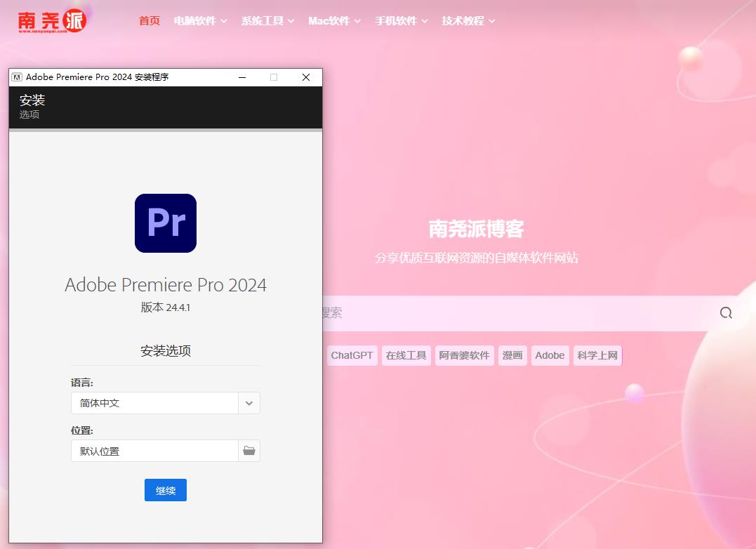The height and width of the screenshot is (549, 756).
Task: Click the 南尧派 site logo
Action: [x=52, y=21]
